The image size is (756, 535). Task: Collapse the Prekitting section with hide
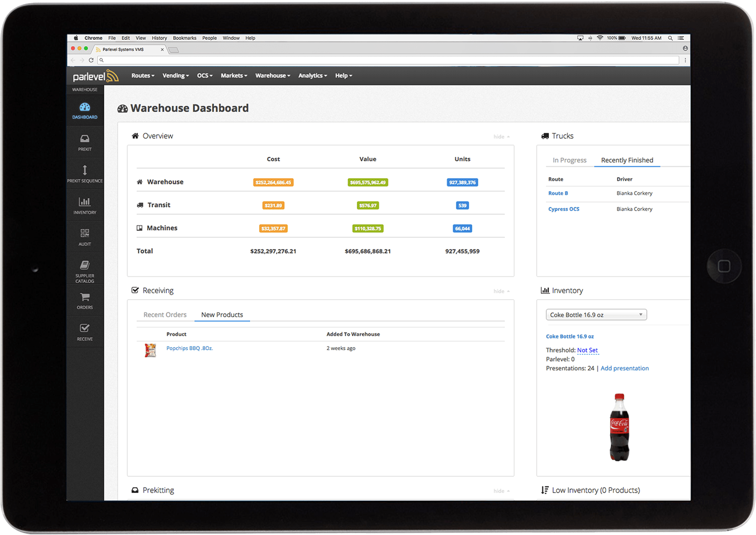(501, 491)
